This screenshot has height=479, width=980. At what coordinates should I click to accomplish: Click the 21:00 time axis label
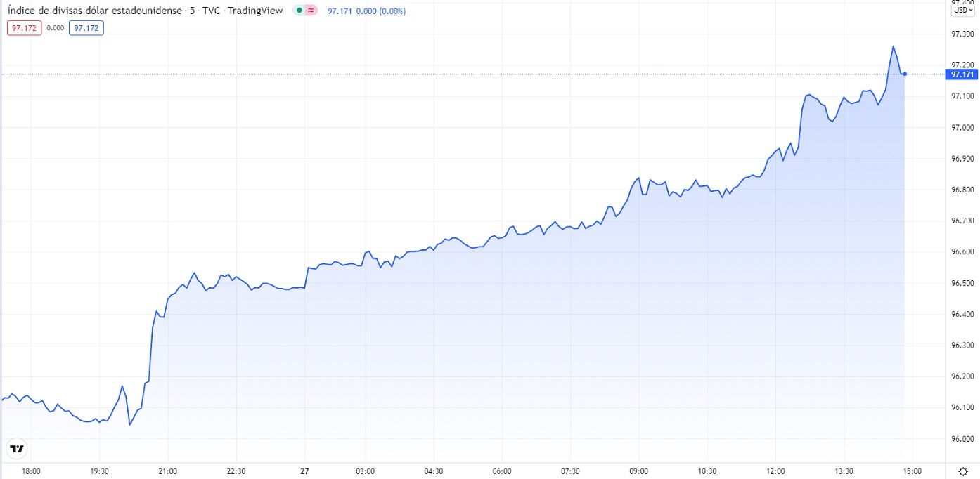168,471
